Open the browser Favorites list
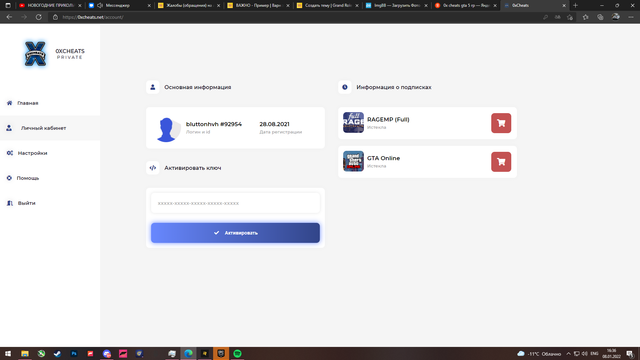Image resolution: width=640 pixels, height=360 pixels. point(585,17)
